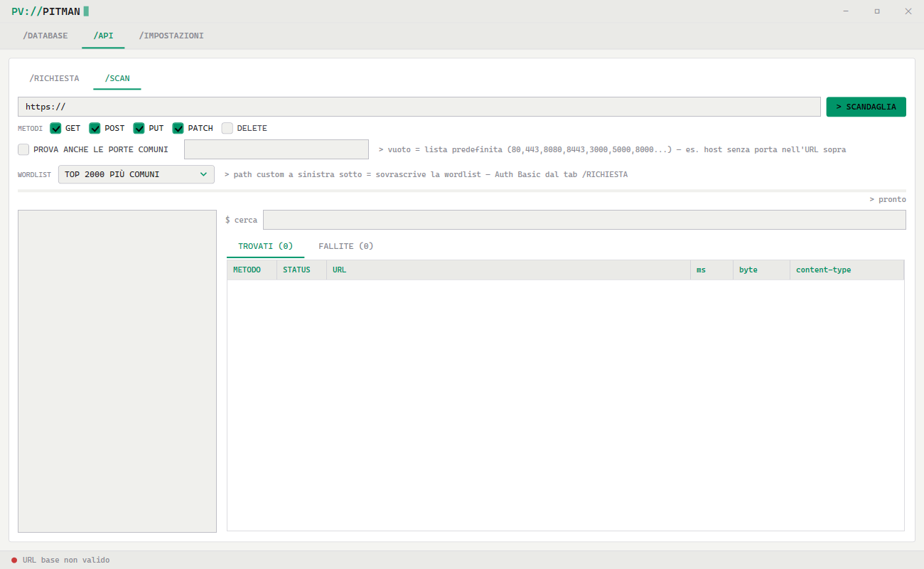Minimize the PITMAN window
The image size is (924, 569).
tap(847, 11)
